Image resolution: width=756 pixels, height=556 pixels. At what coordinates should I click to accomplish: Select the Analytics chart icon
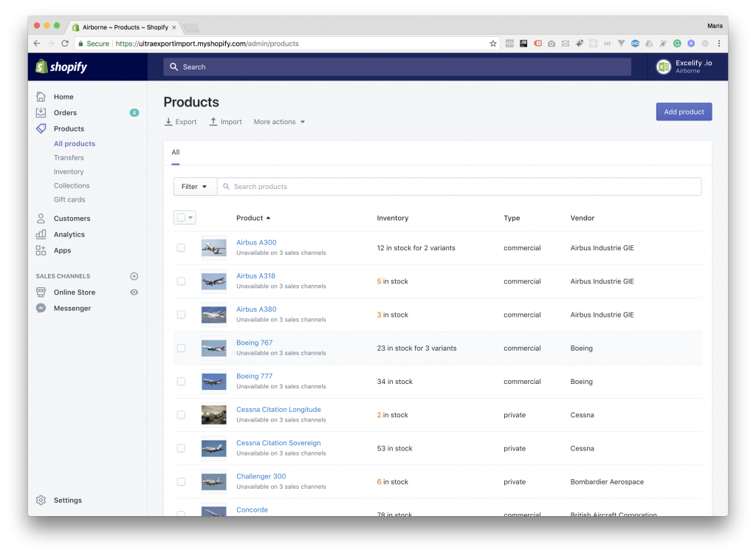41,234
